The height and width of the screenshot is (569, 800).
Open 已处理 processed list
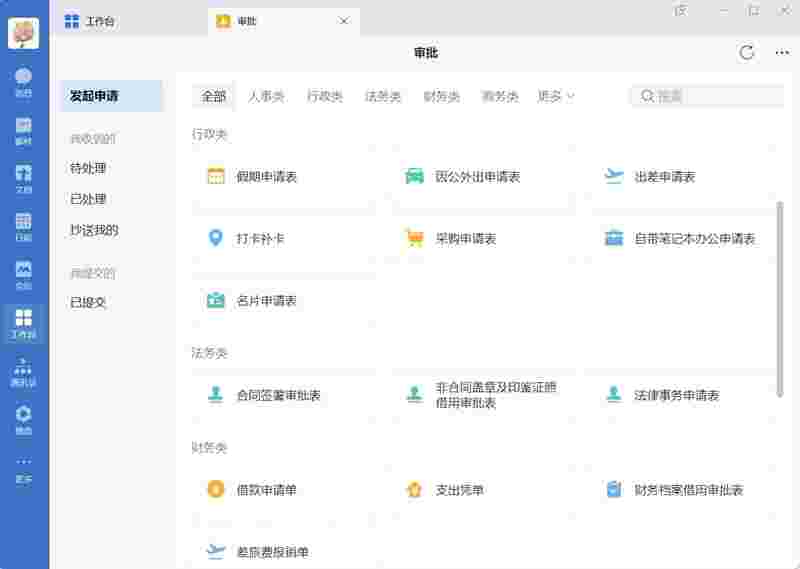coord(88,199)
